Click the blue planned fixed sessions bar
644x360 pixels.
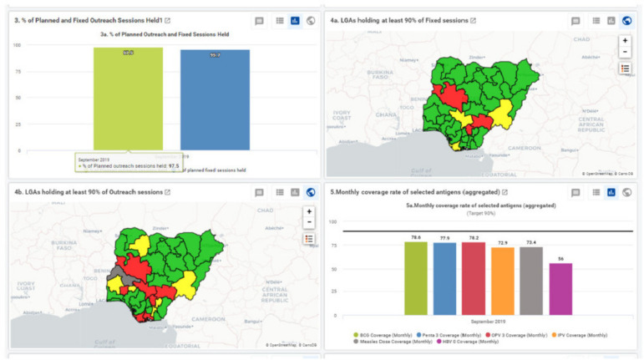(215, 99)
